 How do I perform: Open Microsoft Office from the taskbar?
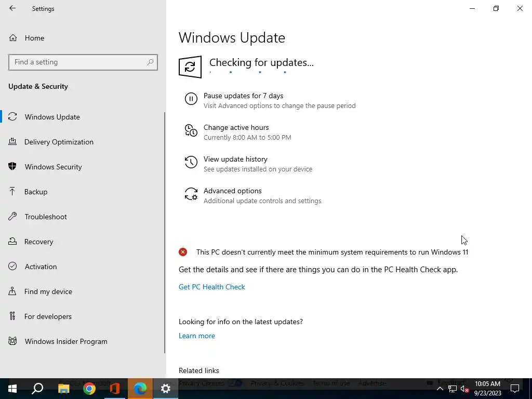[115, 389]
